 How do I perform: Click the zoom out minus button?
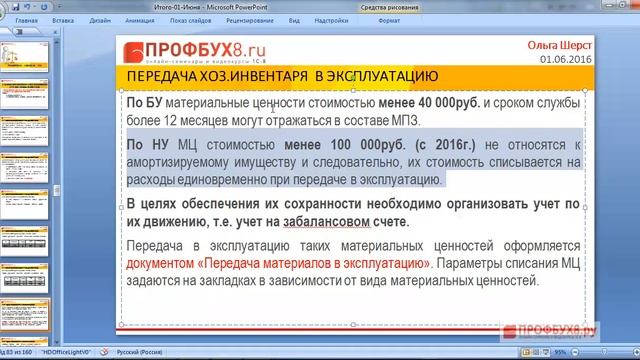click(x=575, y=352)
